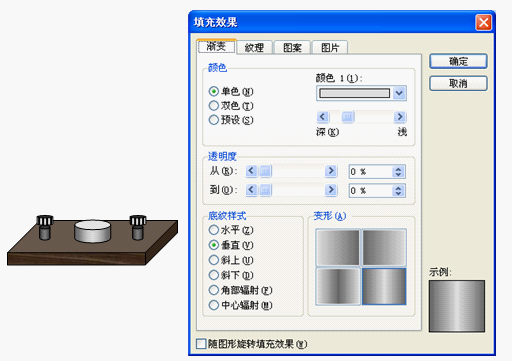513x362 pixels.
Task: Click right arrow of 从 transparency slider
Action: [x=331, y=171]
